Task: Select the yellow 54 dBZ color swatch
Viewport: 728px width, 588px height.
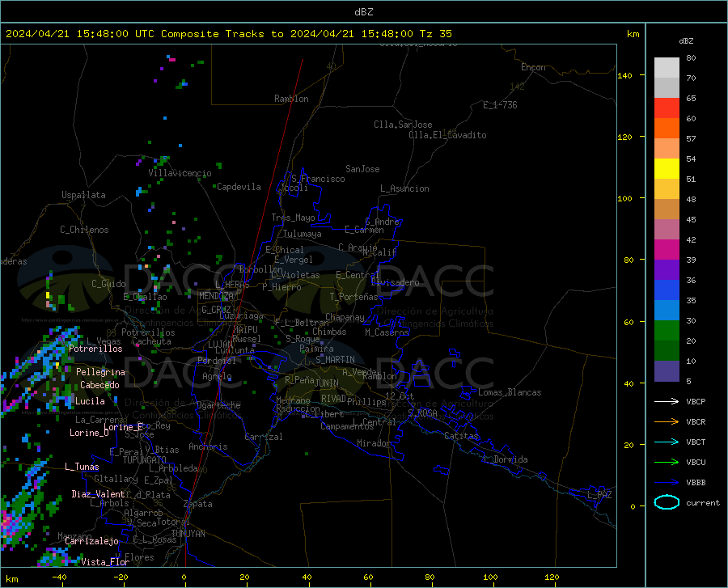Action: click(x=667, y=168)
